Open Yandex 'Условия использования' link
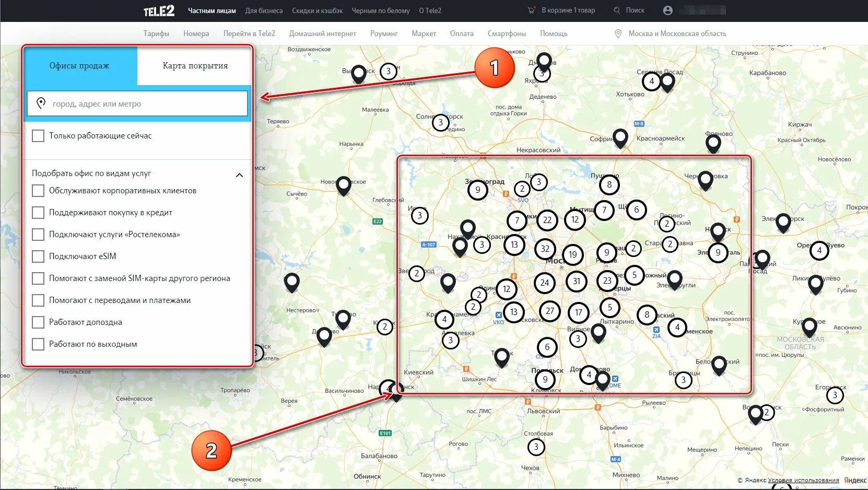The image size is (868, 490). click(x=803, y=480)
